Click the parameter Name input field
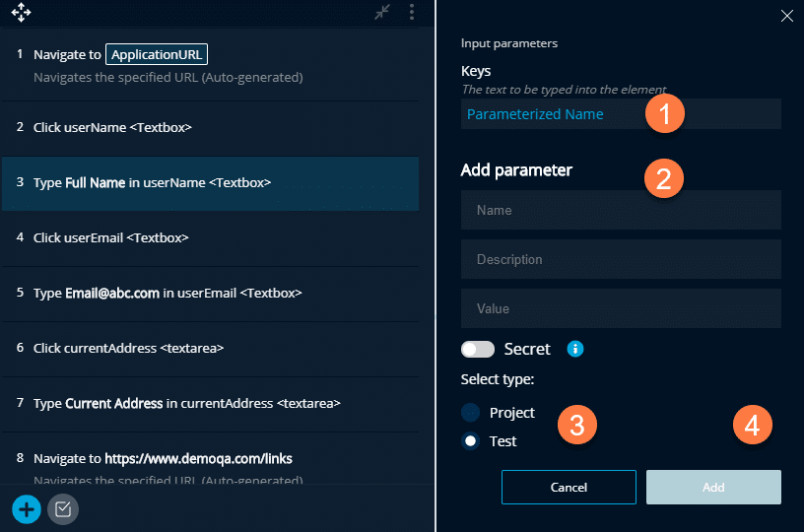The height and width of the screenshot is (532, 804). pyautogui.click(x=621, y=210)
